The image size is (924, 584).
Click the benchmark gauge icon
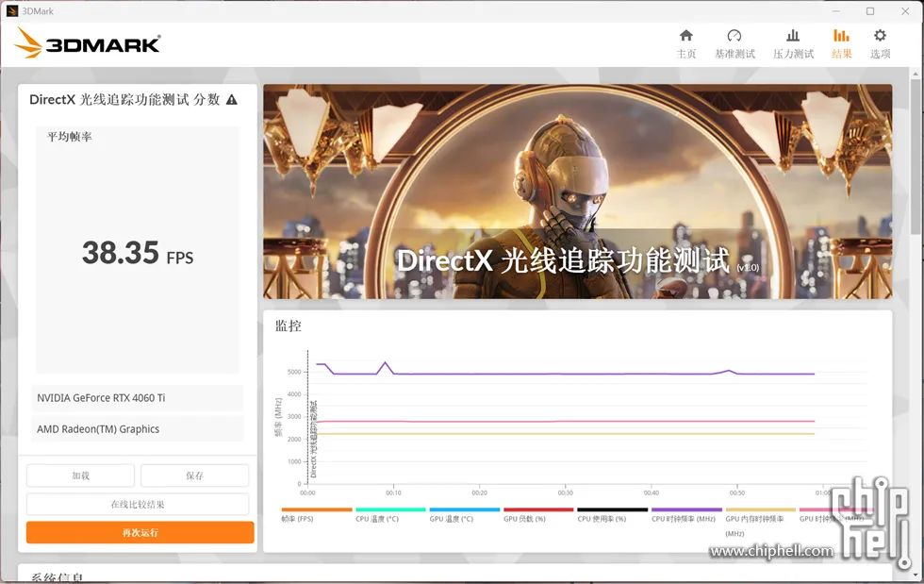pos(734,36)
